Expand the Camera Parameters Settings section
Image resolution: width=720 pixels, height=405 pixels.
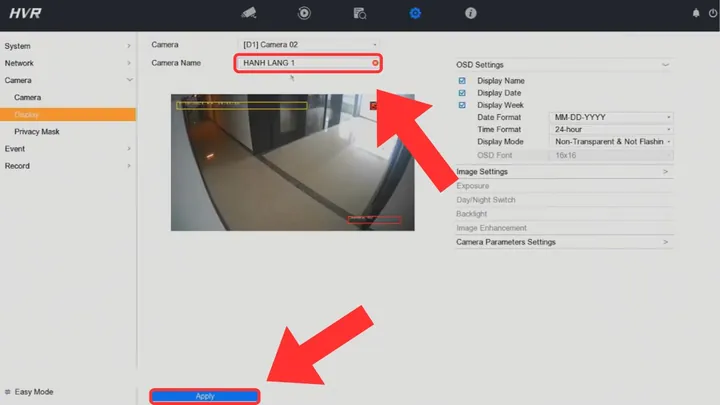(564, 242)
